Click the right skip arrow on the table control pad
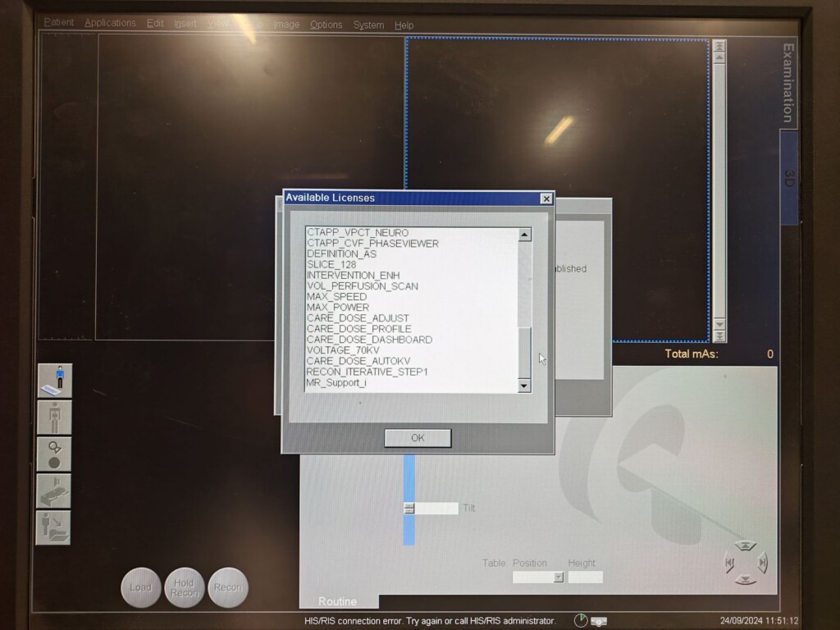The height and width of the screenshot is (630, 840). (763, 562)
